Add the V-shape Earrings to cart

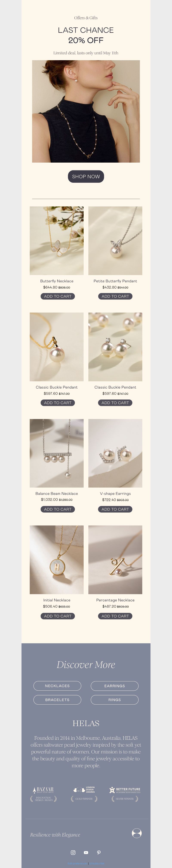[x=115, y=509]
